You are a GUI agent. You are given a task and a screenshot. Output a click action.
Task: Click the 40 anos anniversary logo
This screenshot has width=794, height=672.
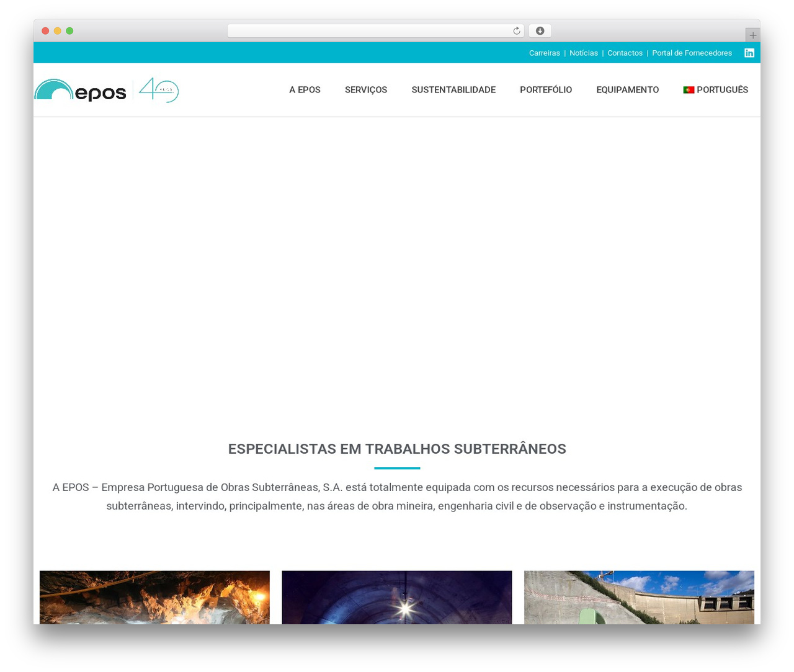(159, 90)
